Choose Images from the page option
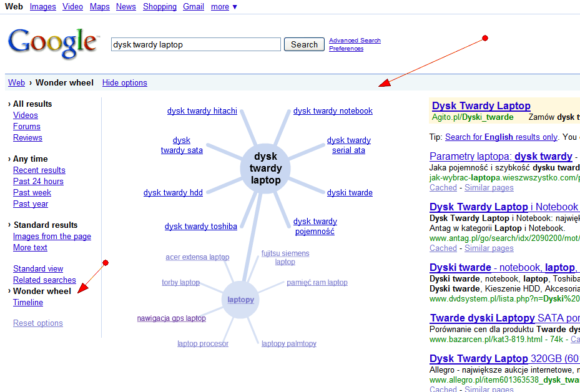Image resolution: width=580 pixels, height=392 pixels. tap(52, 237)
